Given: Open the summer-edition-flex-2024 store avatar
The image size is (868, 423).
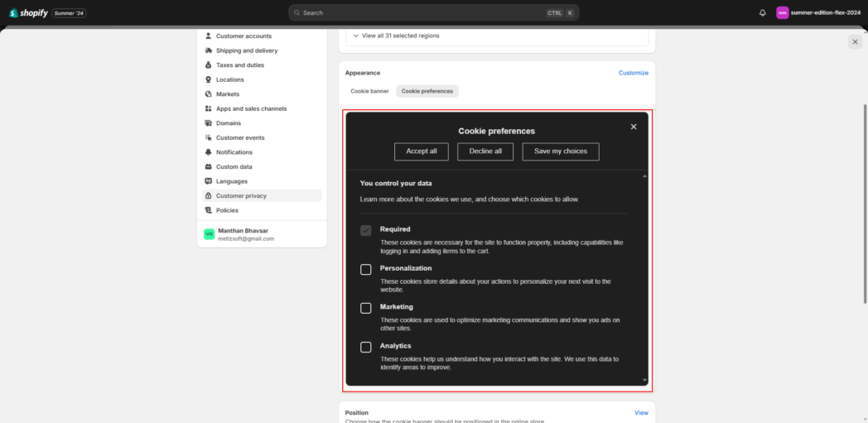Looking at the screenshot, I should click(x=782, y=12).
